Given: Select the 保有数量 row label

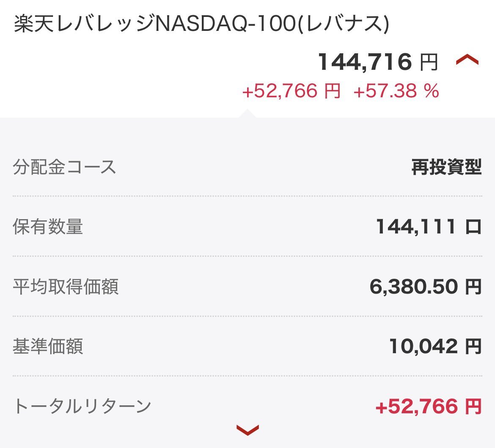Looking at the screenshot, I should coord(48,227).
